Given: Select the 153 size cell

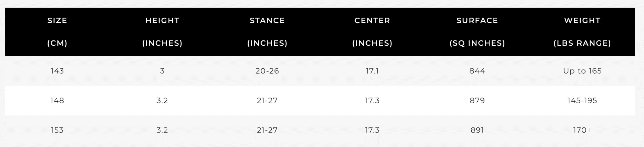Looking at the screenshot, I should [57, 130].
